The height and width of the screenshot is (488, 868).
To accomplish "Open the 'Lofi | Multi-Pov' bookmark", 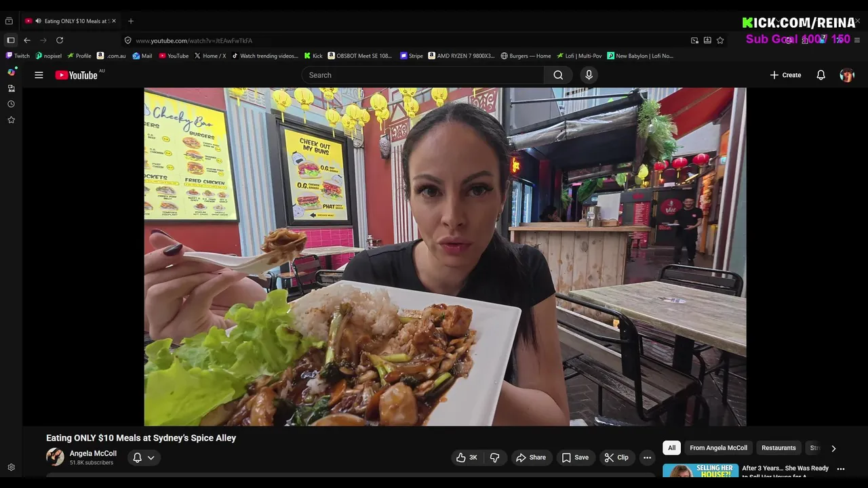I will tap(580, 56).
